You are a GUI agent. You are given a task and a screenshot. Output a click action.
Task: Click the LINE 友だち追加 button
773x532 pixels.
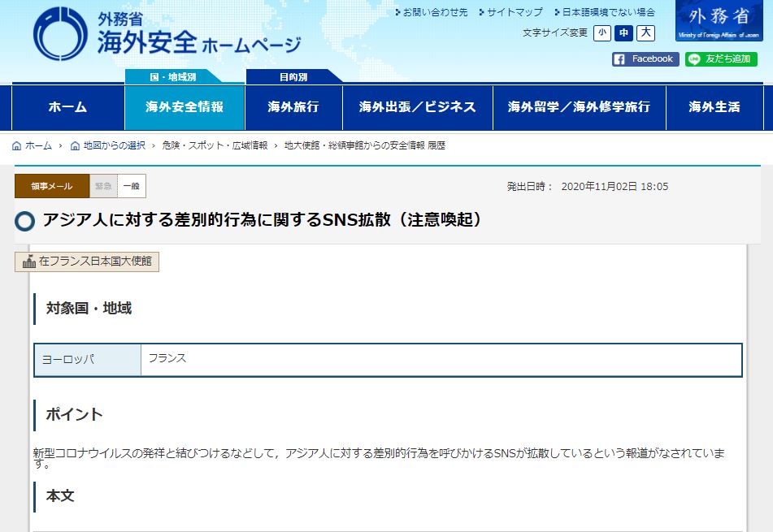coord(720,59)
